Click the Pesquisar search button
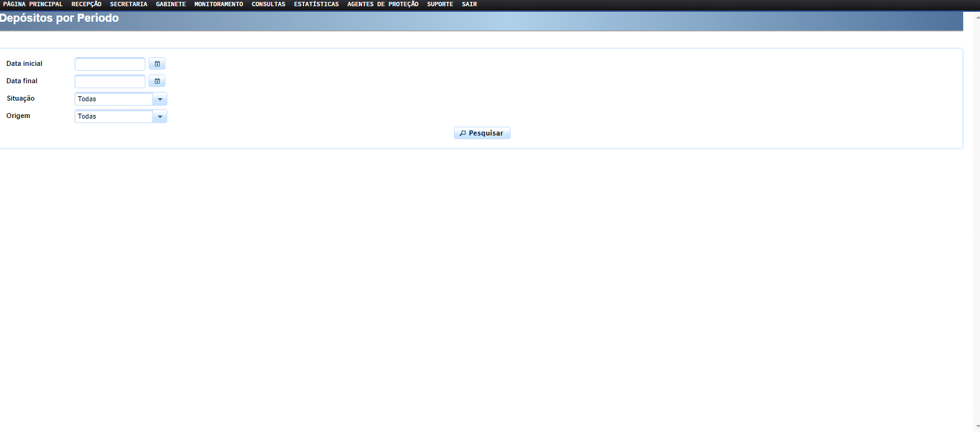980x438 pixels. coord(482,133)
